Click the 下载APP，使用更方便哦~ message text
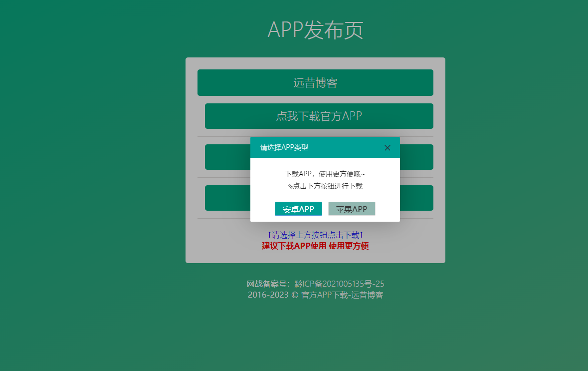588x371 pixels. click(x=325, y=174)
